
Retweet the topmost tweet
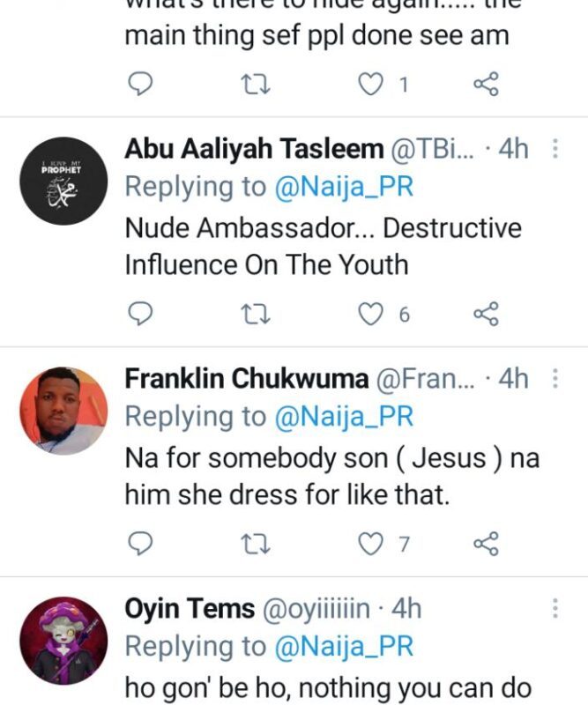coord(256,84)
